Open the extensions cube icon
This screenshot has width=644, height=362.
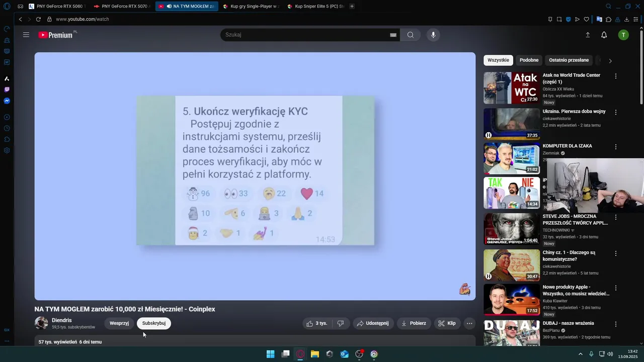608,19
